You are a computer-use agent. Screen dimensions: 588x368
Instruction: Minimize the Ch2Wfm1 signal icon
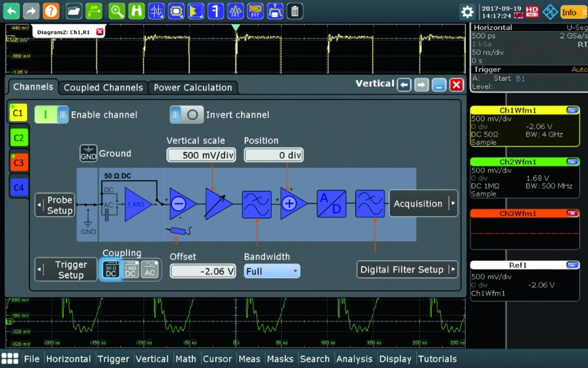tap(572, 162)
